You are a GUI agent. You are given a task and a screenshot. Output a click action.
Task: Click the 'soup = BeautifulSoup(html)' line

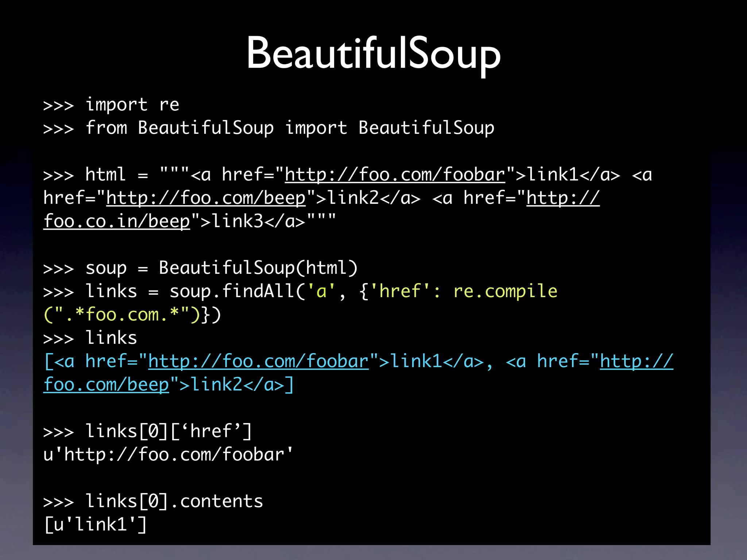click(x=201, y=268)
